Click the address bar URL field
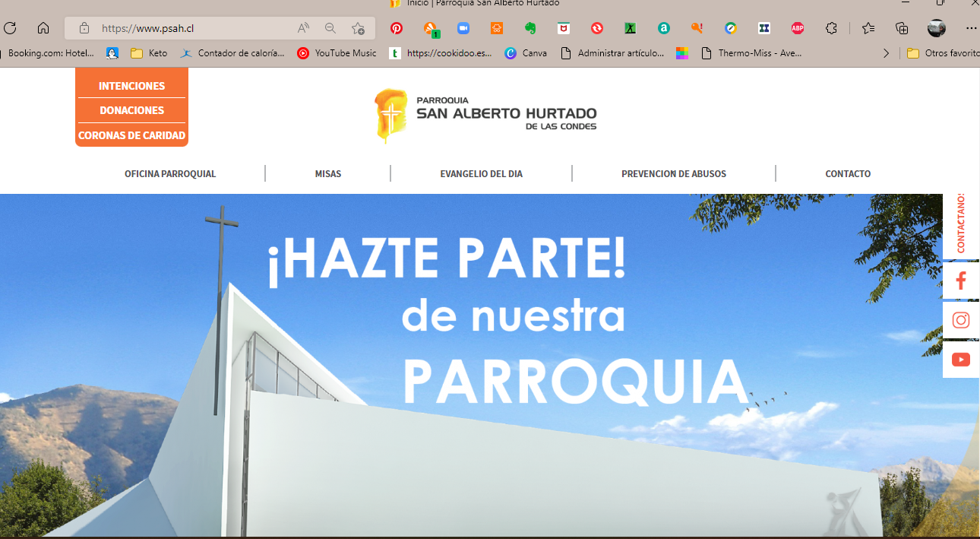The height and width of the screenshot is (539, 980). (190, 28)
